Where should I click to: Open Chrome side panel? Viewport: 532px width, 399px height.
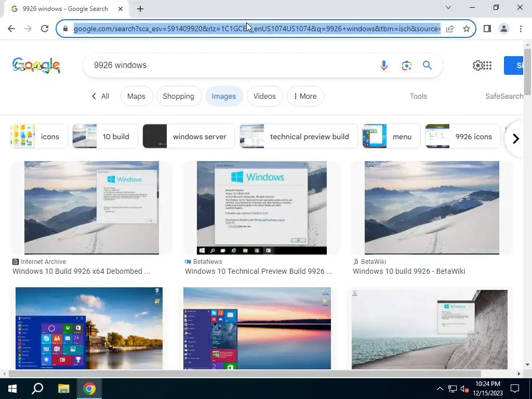[x=487, y=29]
